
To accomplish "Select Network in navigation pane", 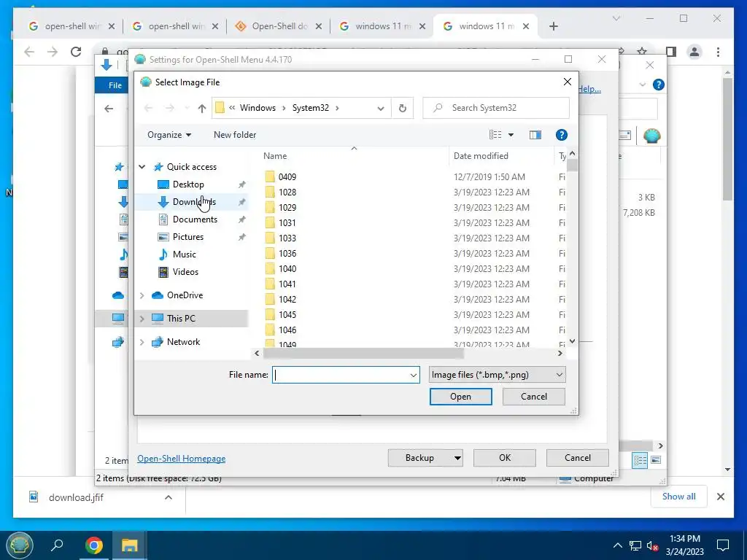I will pos(183,342).
